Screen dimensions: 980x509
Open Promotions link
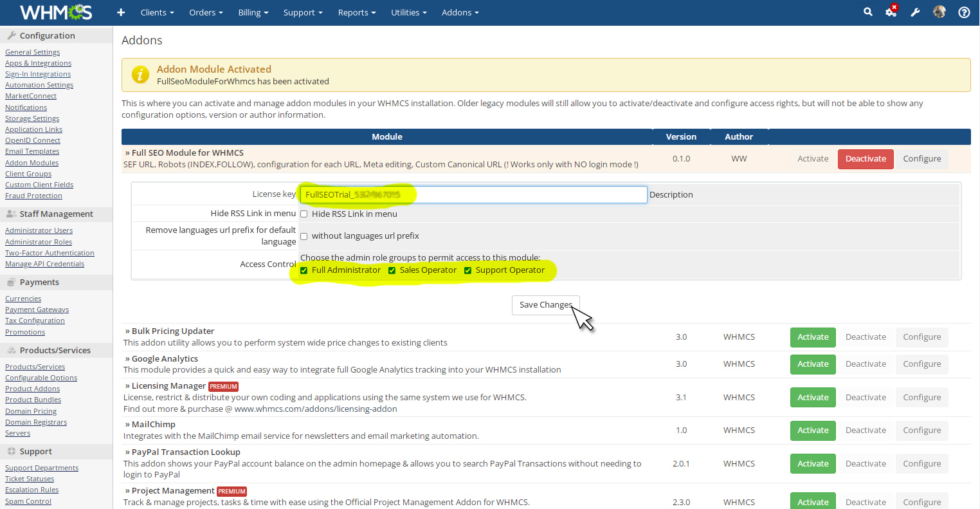point(25,332)
